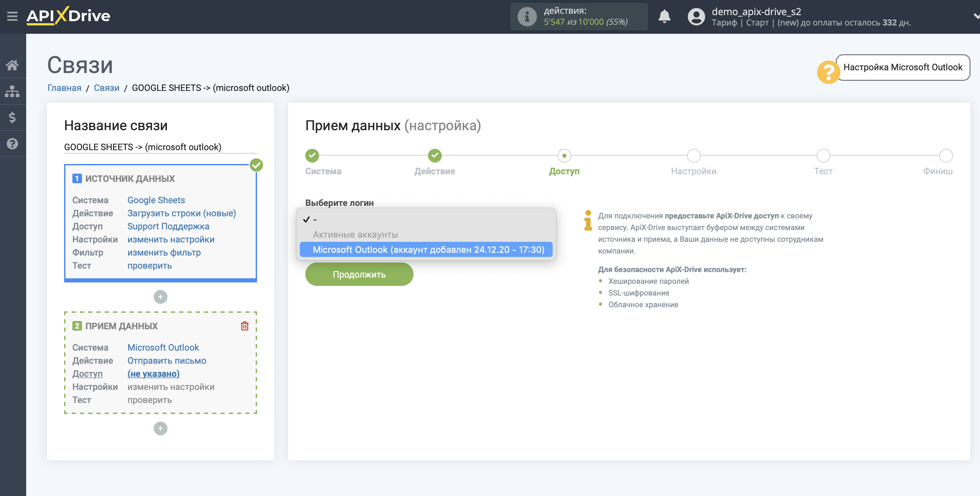The width and height of the screenshot is (980, 496).
Task: Open Google Sheets system link
Action: (x=156, y=200)
